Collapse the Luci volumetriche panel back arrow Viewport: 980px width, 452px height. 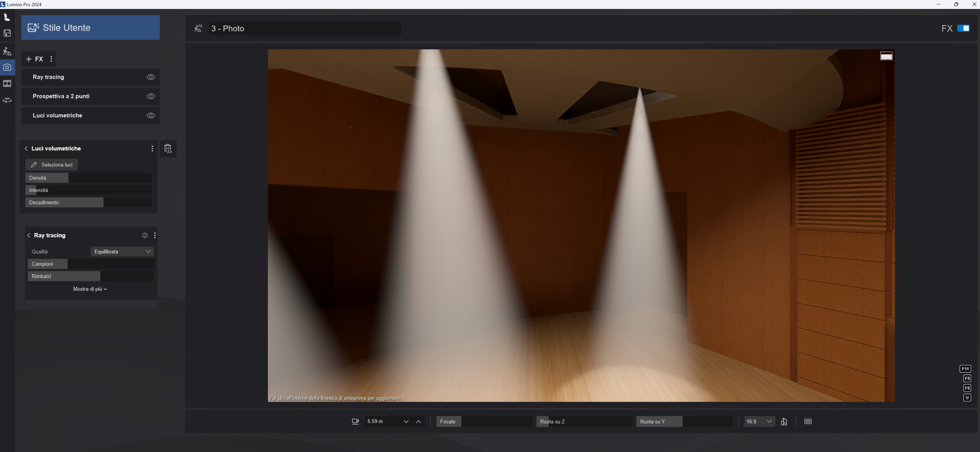[x=26, y=149]
